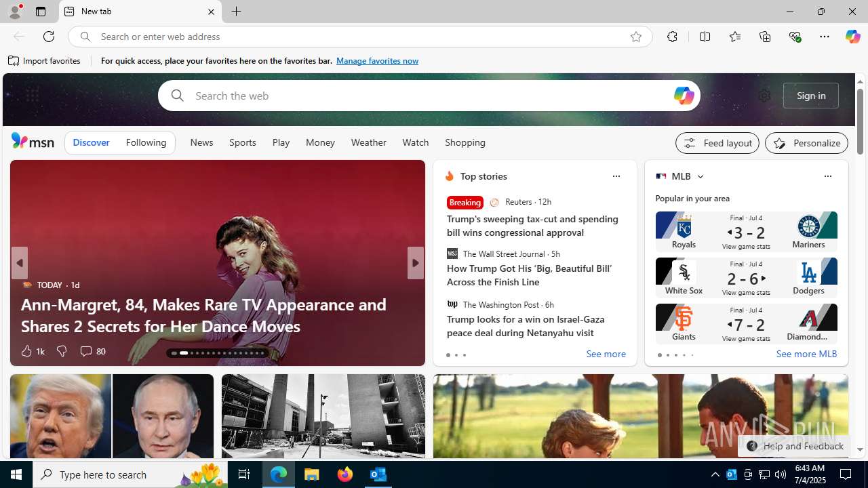Switch to the Following tab
The width and height of the screenshot is (868, 488).
tap(146, 142)
